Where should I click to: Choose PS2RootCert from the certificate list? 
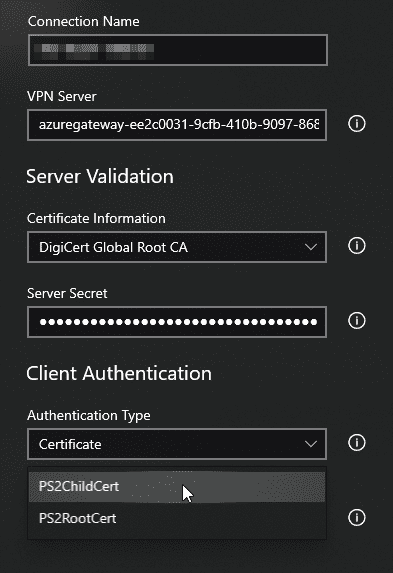click(x=177, y=519)
